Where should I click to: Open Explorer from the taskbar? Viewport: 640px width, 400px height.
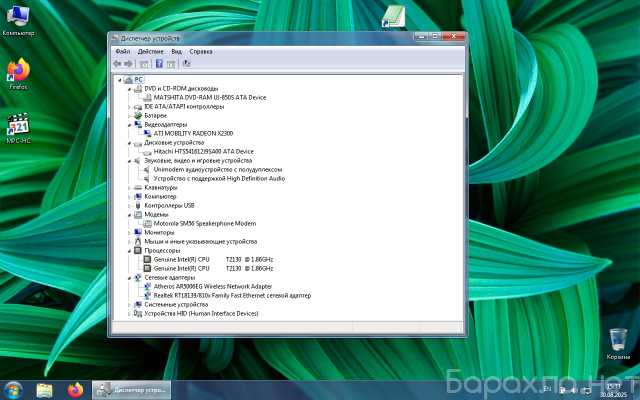click(44, 390)
